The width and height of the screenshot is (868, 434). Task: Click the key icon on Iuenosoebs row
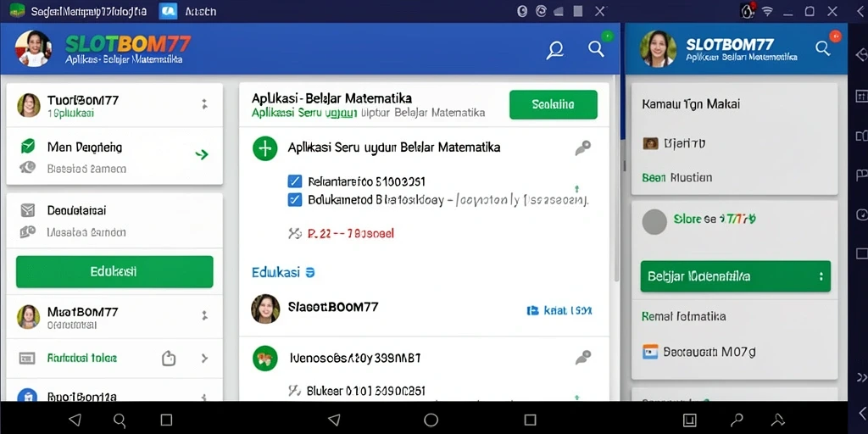click(x=582, y=358)
